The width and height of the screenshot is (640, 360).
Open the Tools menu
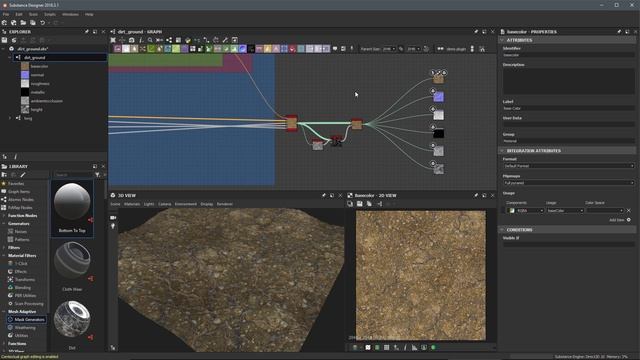pos(33,14)
